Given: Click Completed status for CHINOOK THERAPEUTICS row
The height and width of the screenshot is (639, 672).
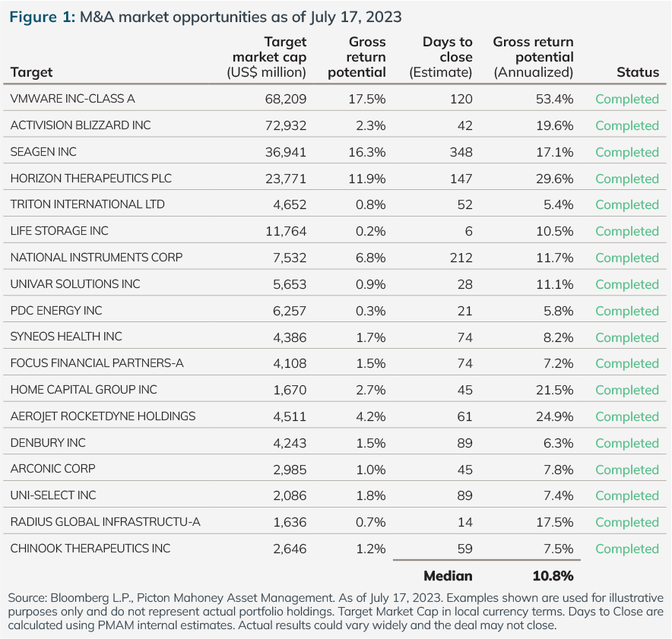Looking at the screenshot, I should (627, 549).
